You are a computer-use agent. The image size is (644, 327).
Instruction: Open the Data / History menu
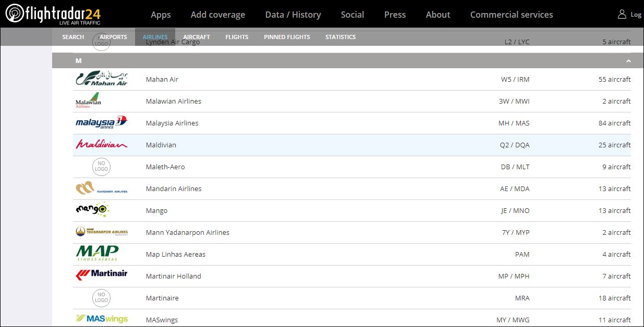tap(293, 15)
